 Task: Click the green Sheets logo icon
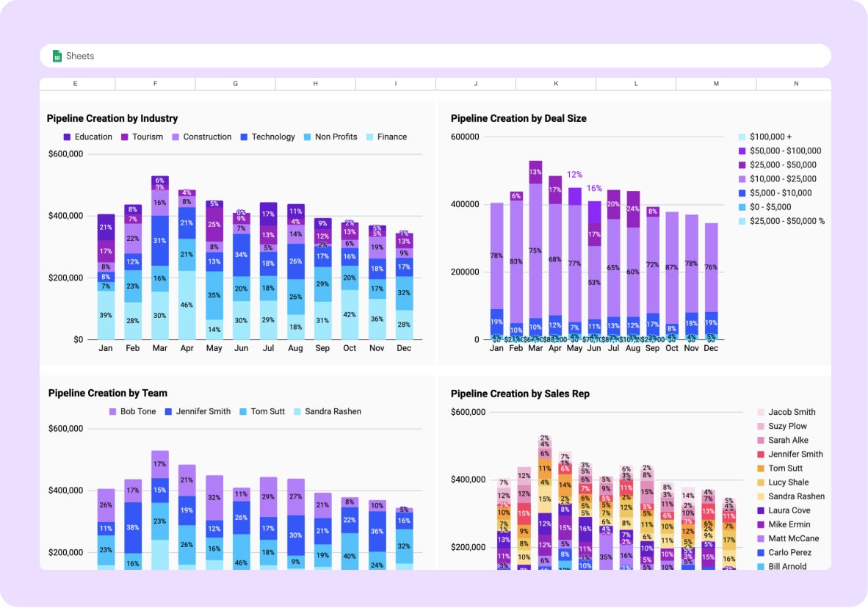(57, 56)
